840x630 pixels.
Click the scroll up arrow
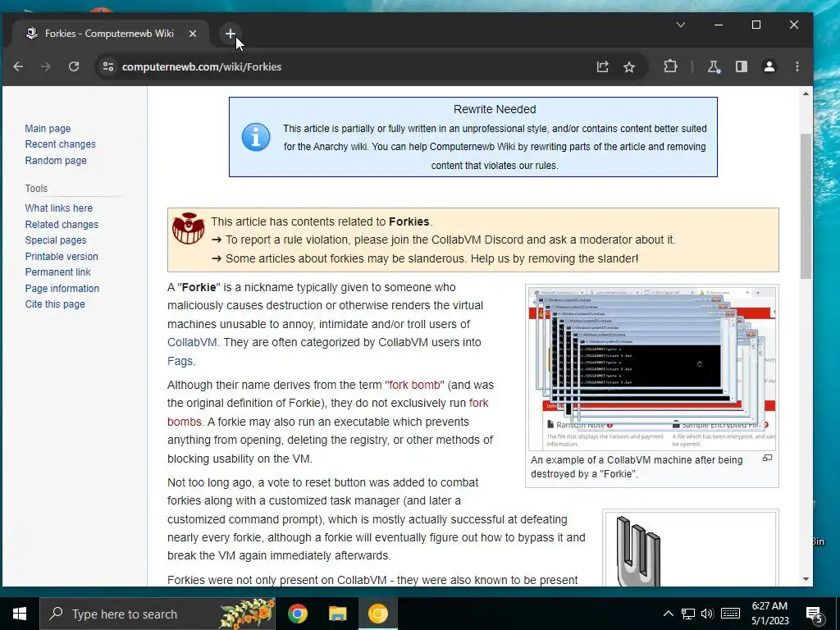(x=806, y=94)
